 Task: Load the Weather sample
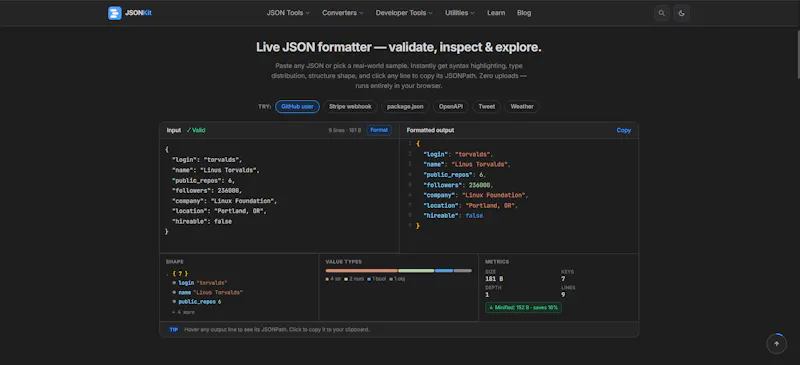522,107
